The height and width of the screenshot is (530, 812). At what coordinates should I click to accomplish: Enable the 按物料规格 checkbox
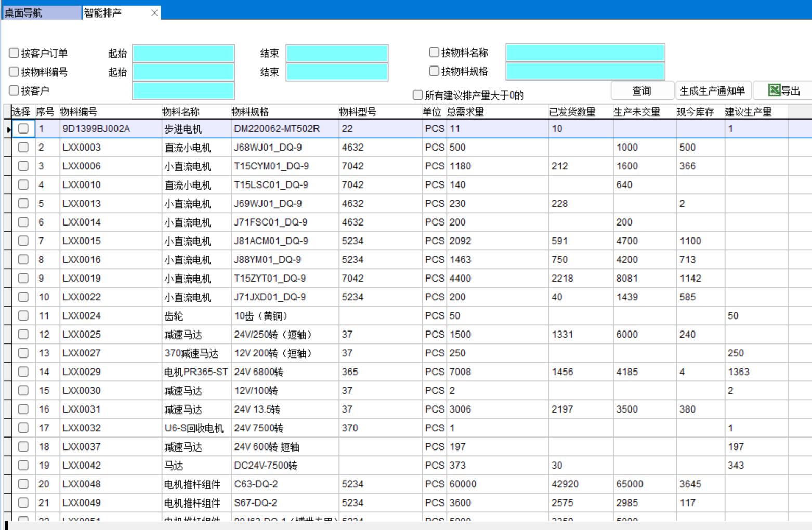(x=434, y=71)
